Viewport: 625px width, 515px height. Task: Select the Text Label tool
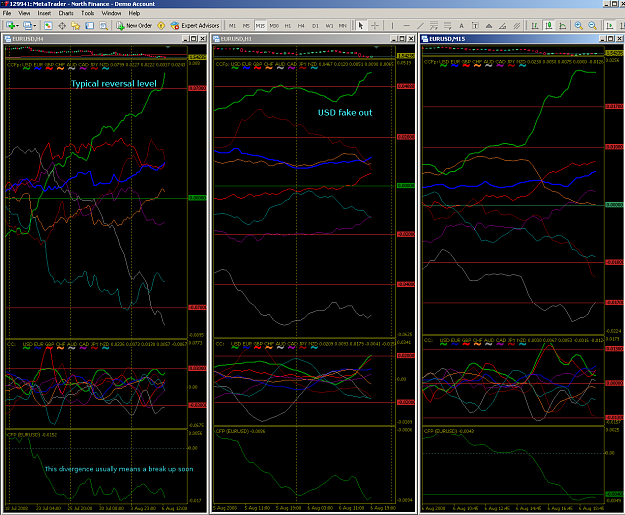coord(475,26)
